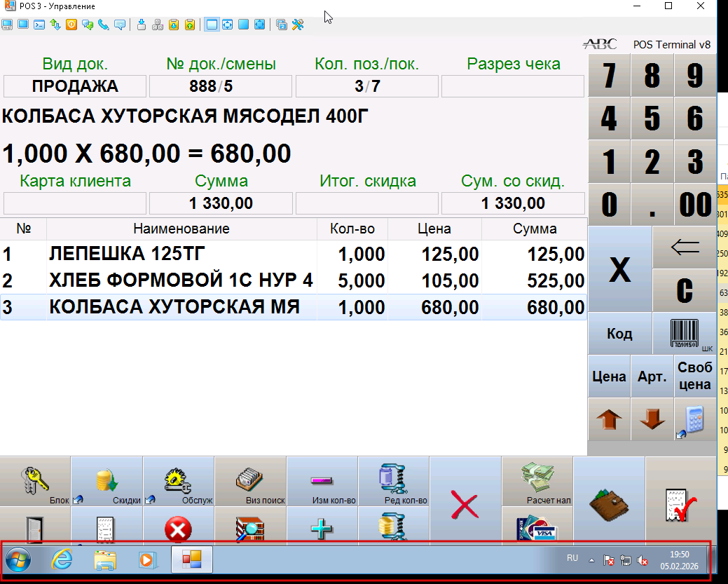
Task: Click the cyan plus button
Action: [x=322, y=526]
